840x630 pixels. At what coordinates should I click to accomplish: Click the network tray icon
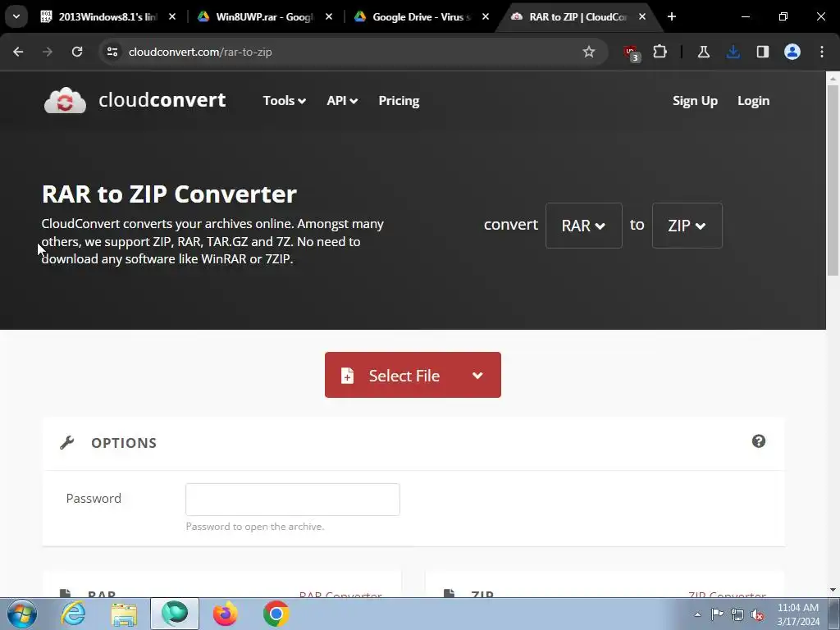pyautogui.click(x=737, y=614)
